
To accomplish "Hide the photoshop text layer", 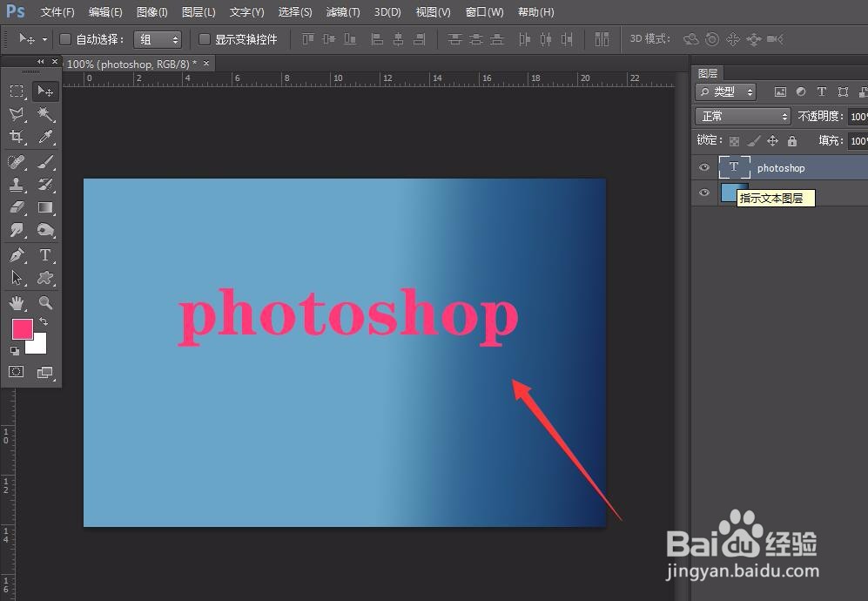I will (704, 167).
